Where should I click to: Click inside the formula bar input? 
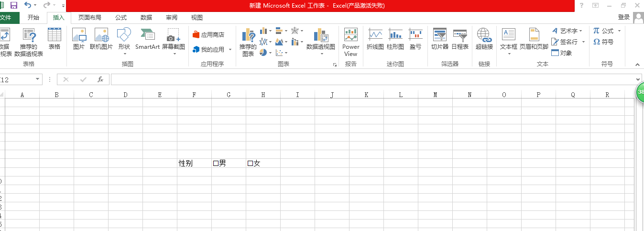tap(373, 79)
